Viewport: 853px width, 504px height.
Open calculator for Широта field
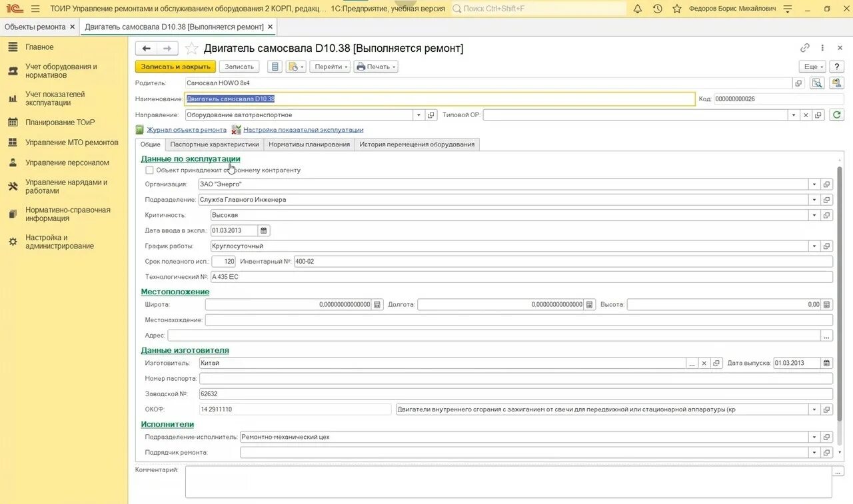click(x=377, y=304)
